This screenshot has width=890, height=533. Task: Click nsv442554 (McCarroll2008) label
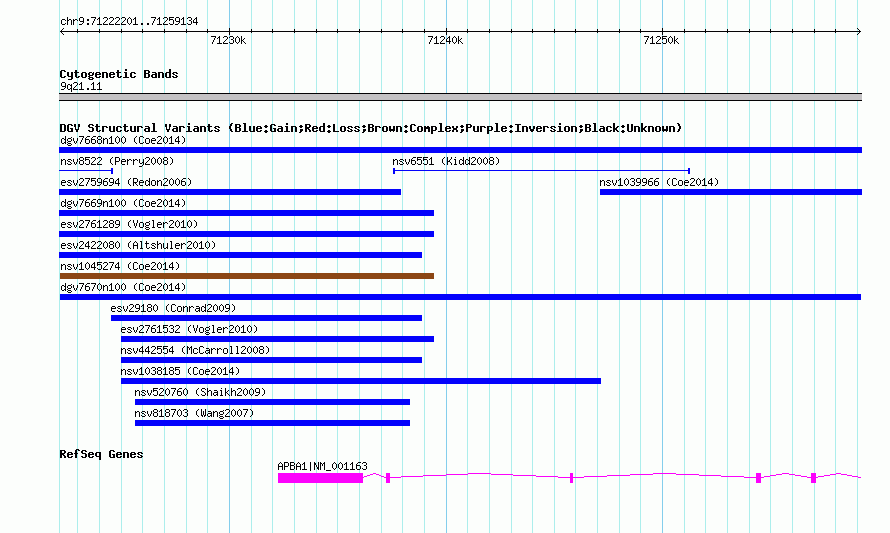195,350
